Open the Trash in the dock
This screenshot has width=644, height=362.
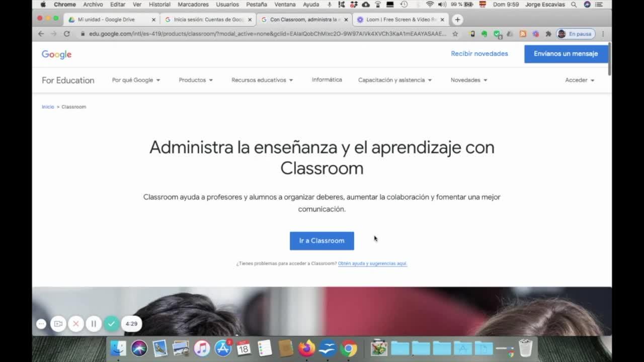(x=525, y=348)
